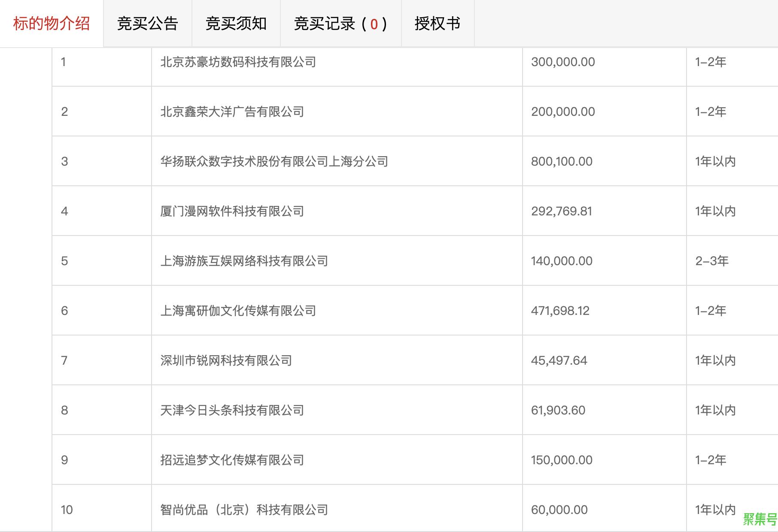
Task: Click 1年以内 in the 深圳市锐网 row
Action: (x=715, y=361)
